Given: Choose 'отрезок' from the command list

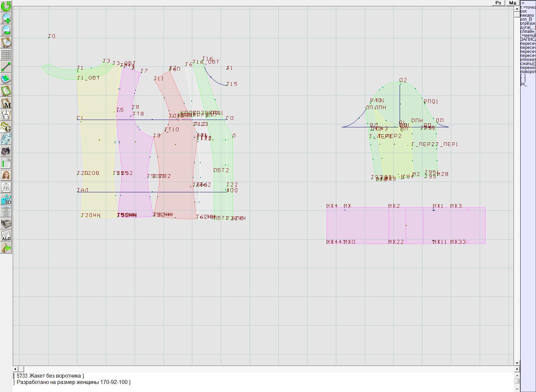Looking at the screenshot, I should click(528, 23).
